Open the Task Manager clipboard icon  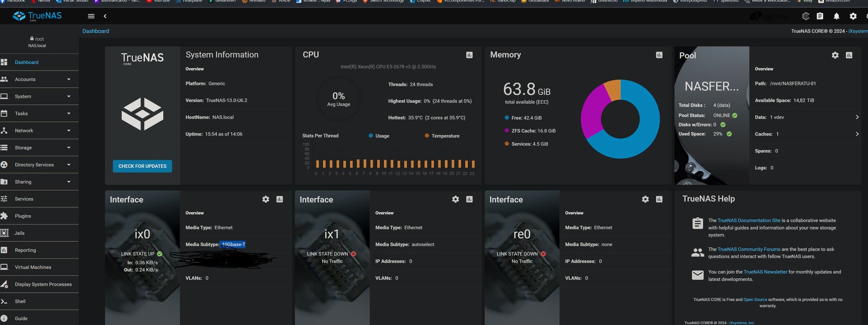[820, 16]
